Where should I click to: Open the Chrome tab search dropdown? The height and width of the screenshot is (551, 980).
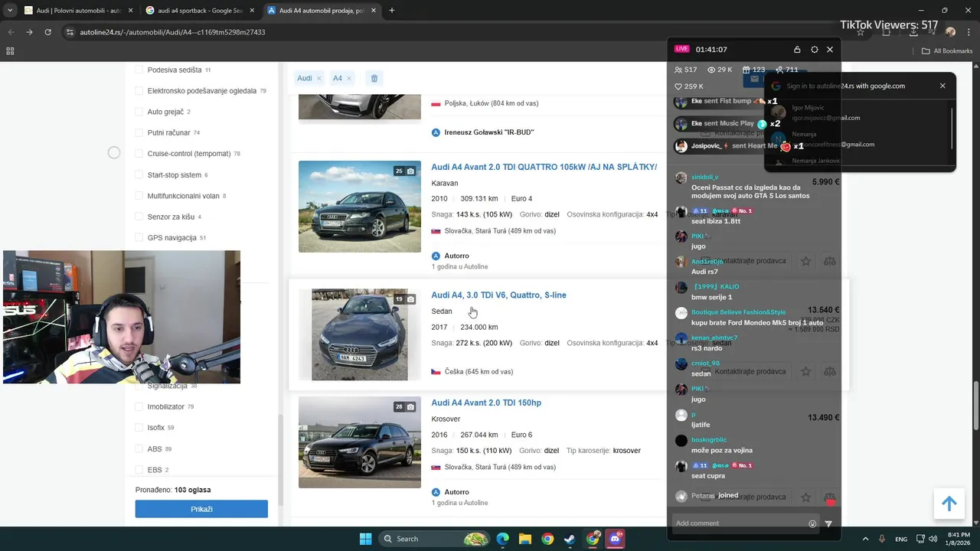10,11
